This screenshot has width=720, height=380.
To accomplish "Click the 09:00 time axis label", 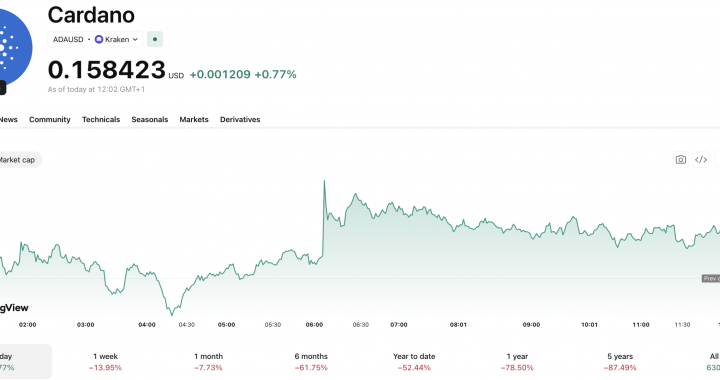I will (x=531, y=324).
